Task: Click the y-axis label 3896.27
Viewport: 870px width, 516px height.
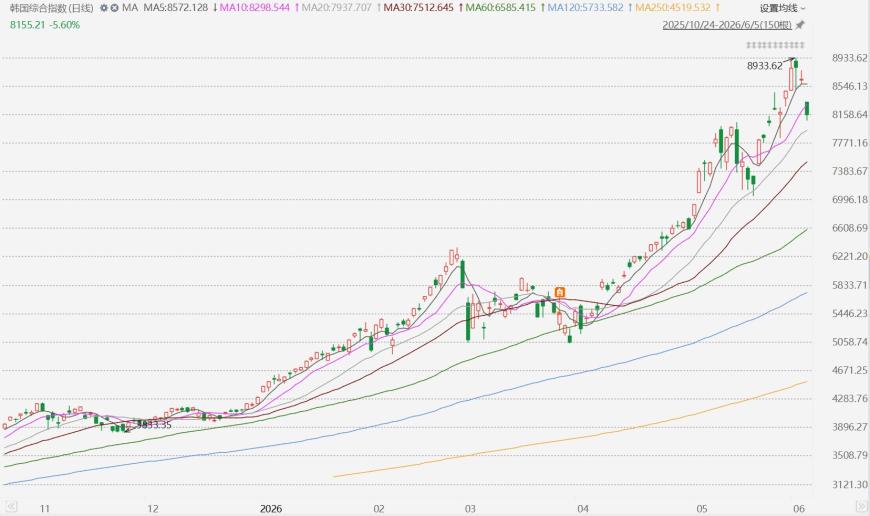Action: click(x=849, y=427)
